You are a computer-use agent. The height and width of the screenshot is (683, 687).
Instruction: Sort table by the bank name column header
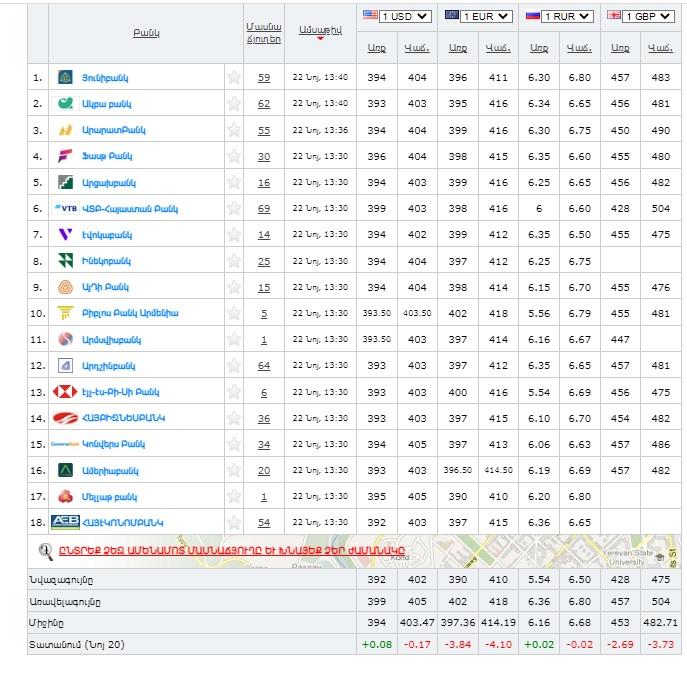(146, 33)
